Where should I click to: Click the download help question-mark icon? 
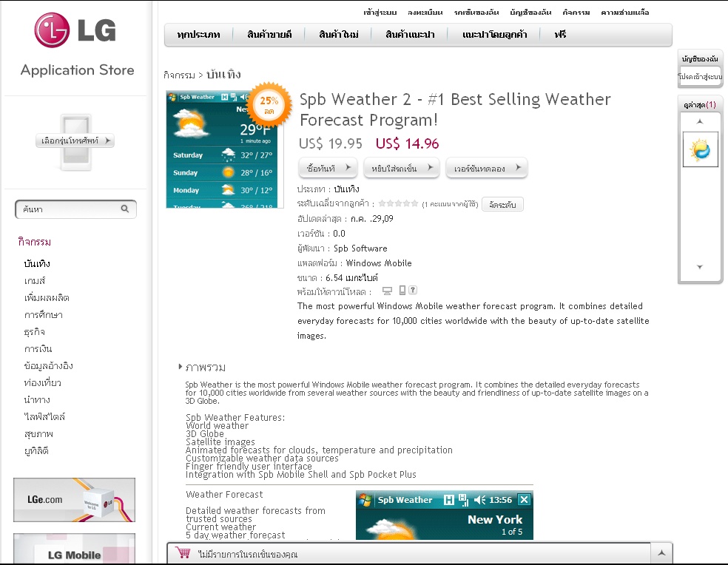click(x=413, y=290)
